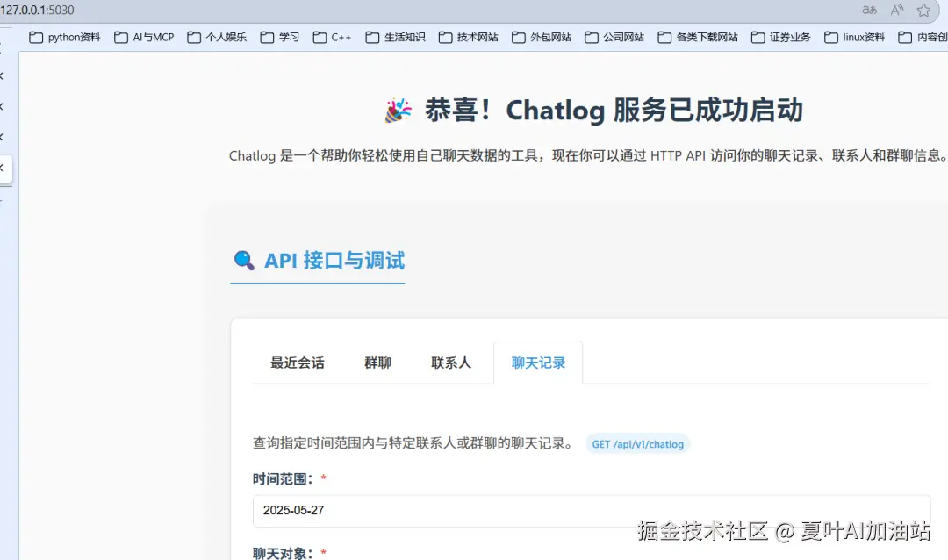
Task: Click the 时间范围 input with 2025-05-27
Action: click(592, 511)
